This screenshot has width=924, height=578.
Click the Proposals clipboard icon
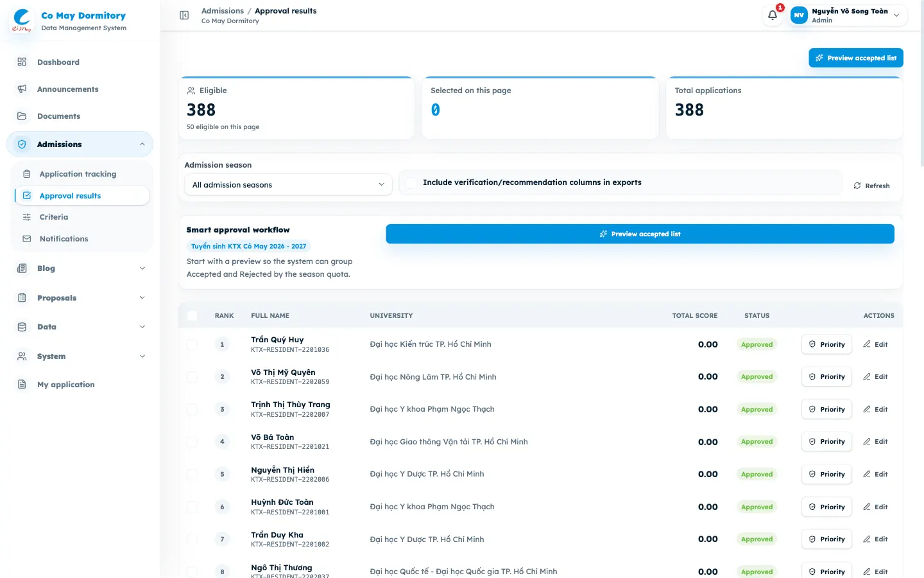tap(22, 298)
